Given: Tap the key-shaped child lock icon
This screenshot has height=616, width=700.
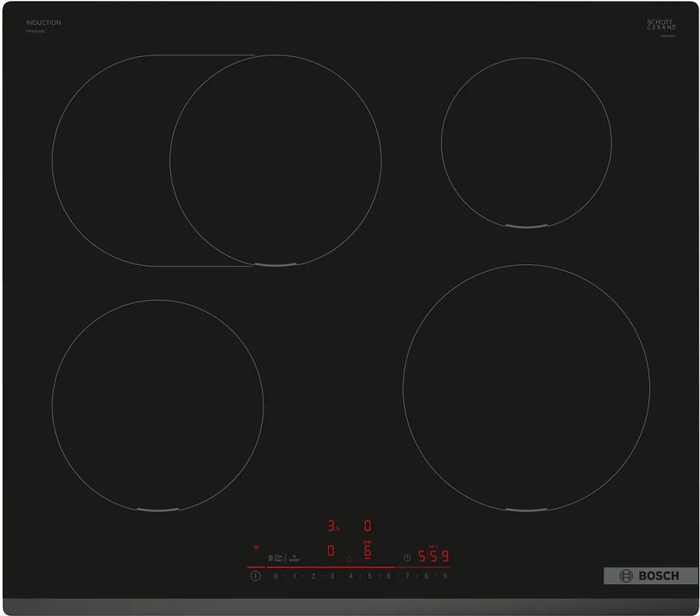Looking at the screenshot, I should click(278, 558).
